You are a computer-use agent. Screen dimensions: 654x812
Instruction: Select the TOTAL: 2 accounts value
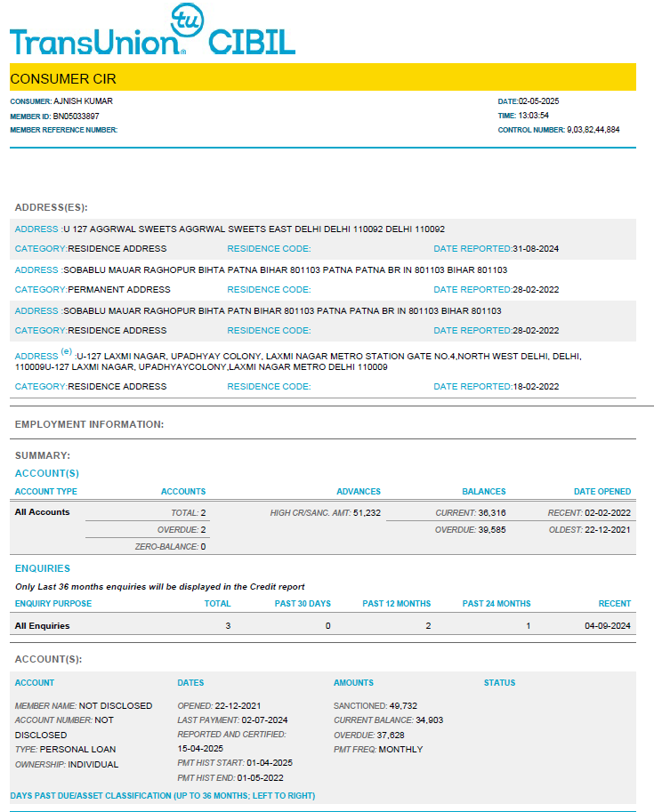pyautogui.click(x=189, y=512)
